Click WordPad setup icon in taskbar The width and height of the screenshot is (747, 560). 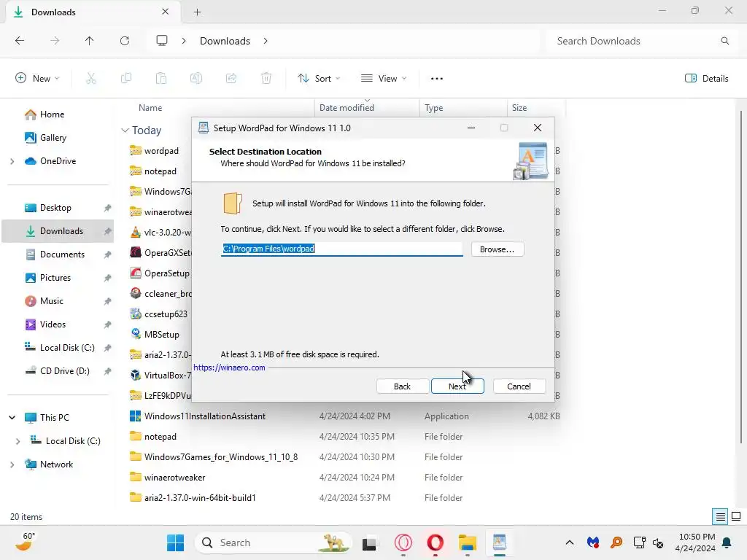pos(499,542)
